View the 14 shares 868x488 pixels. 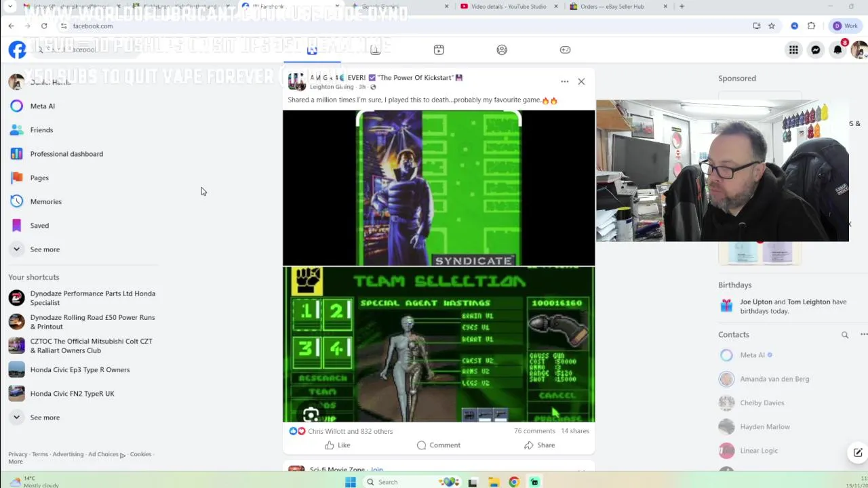click(x=575, y=431)
